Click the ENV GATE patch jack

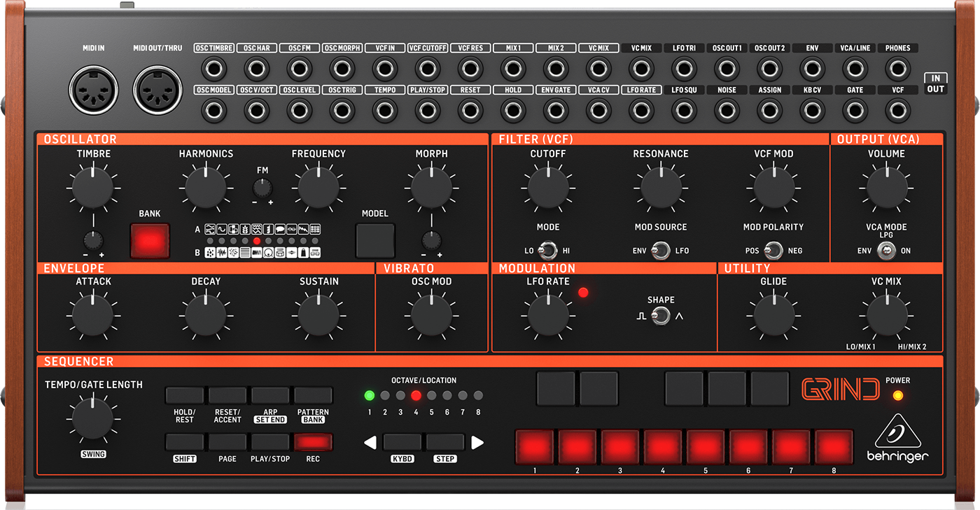[x=556, y=111]
